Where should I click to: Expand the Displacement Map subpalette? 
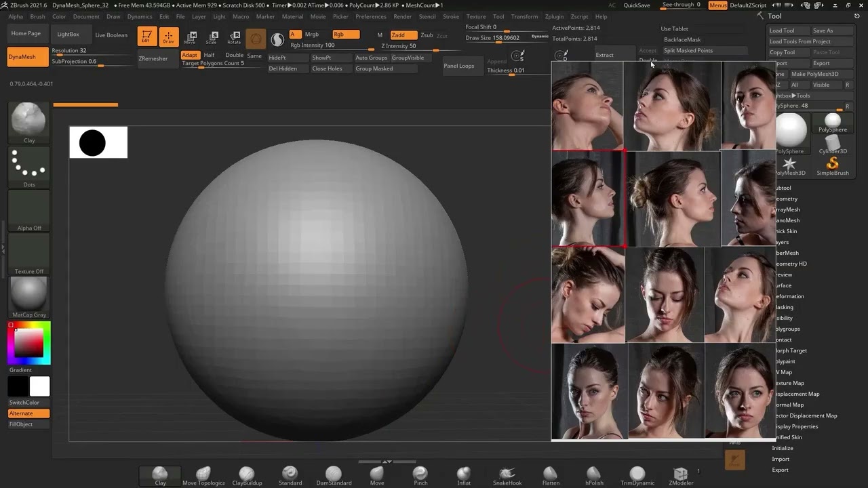tap(797, 394)
